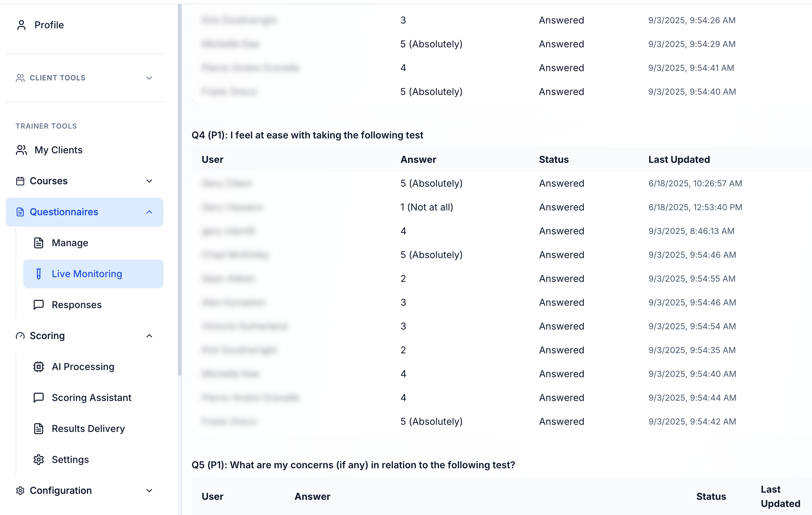The image size is (812, 515).
Task: Click the Live Monitoring thermometer icon
Action: tap(39, 274)
